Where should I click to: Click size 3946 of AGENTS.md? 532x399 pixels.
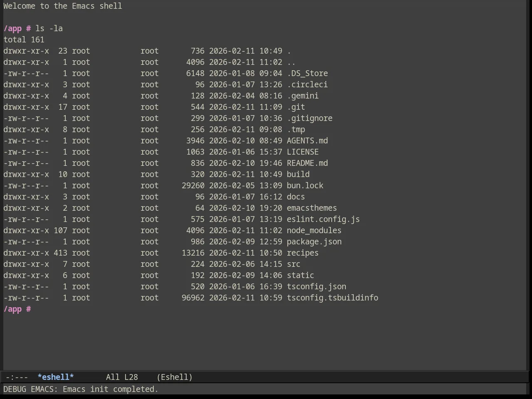(x=195, y=141)
